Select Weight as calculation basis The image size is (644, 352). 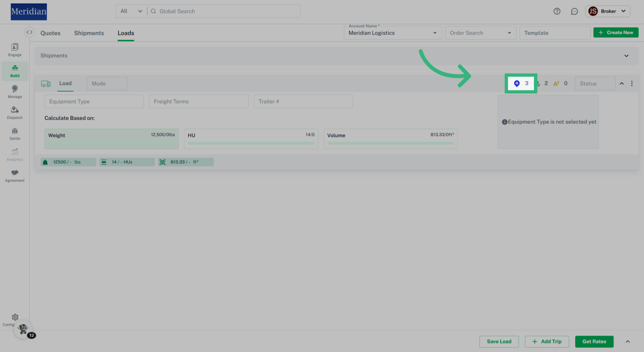(x=111, y=139)
